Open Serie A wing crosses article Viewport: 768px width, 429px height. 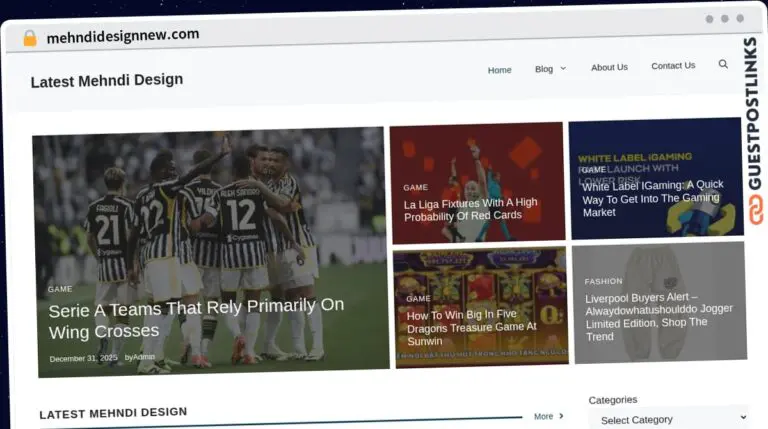[x=195, y=318]
